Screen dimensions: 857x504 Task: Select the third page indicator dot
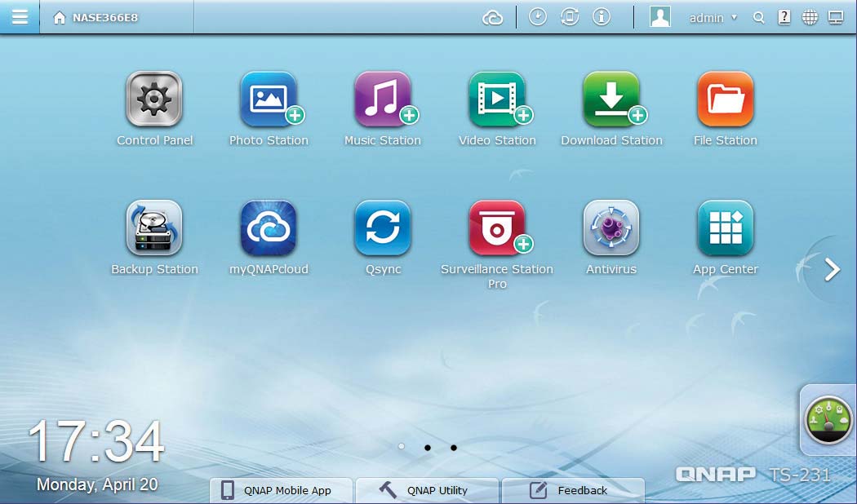(x=454, y=448)
